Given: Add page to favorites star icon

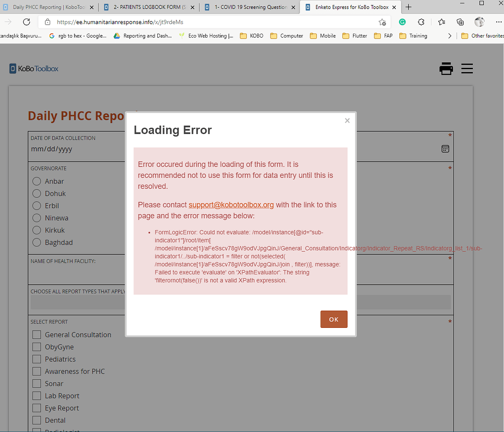Looking at the screenshot, I should pyautogui.click(x=382, y=22).
